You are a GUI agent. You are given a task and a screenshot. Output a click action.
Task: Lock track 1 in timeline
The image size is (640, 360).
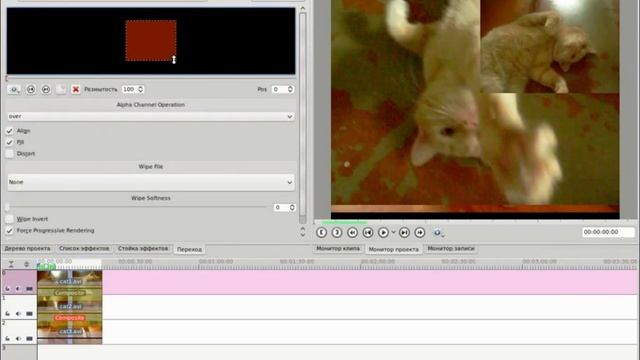tap(7, 313)
